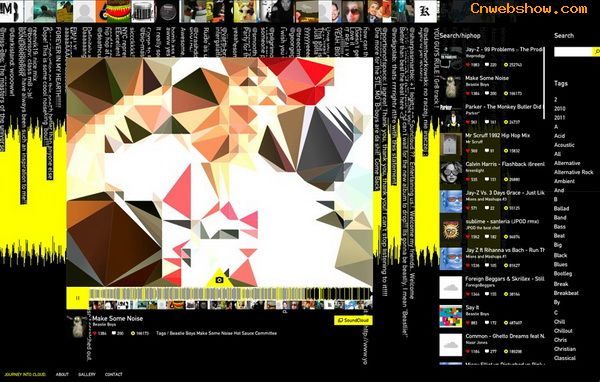Pause the track with the yellow pause button
The width and height of the screenshot is (600, 382).
point(78,298)
